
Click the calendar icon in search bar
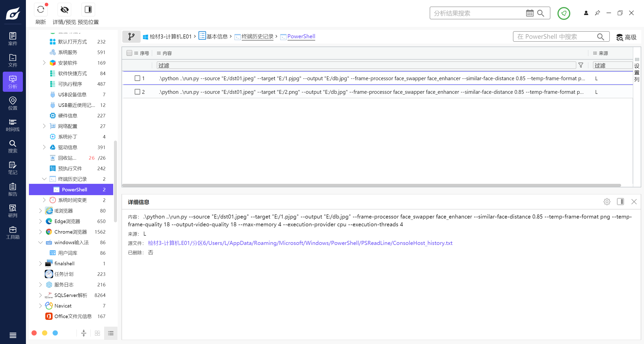(530, 13)
